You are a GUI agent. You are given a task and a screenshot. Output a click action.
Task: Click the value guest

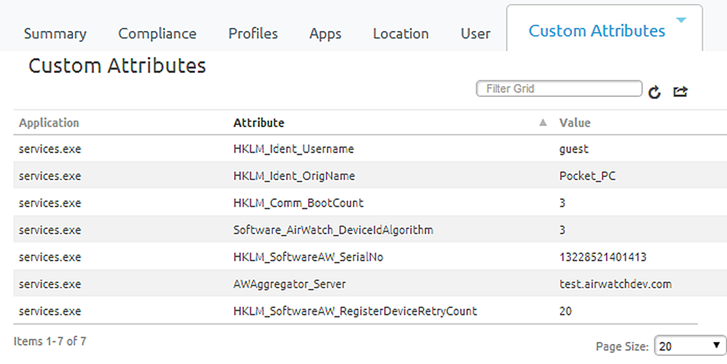click(574, 149)
